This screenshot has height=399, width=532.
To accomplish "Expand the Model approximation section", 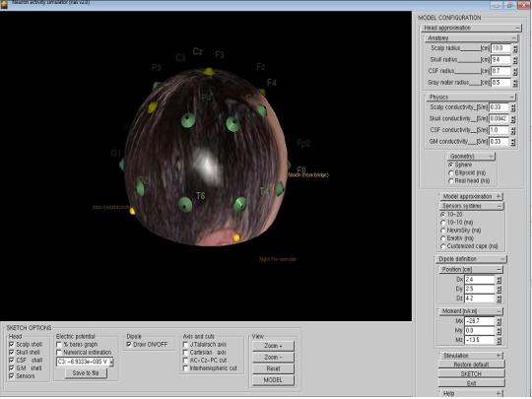I will (x=499, y=196).
